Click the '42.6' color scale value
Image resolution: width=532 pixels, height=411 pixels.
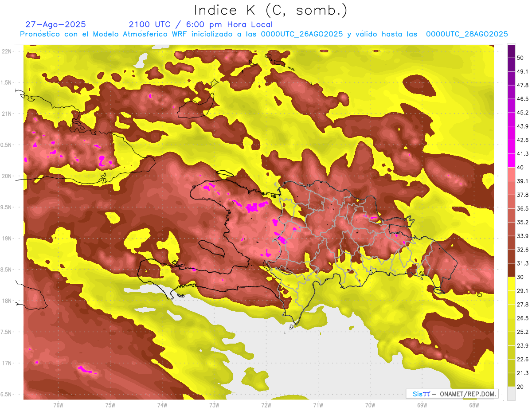point(522,140)
